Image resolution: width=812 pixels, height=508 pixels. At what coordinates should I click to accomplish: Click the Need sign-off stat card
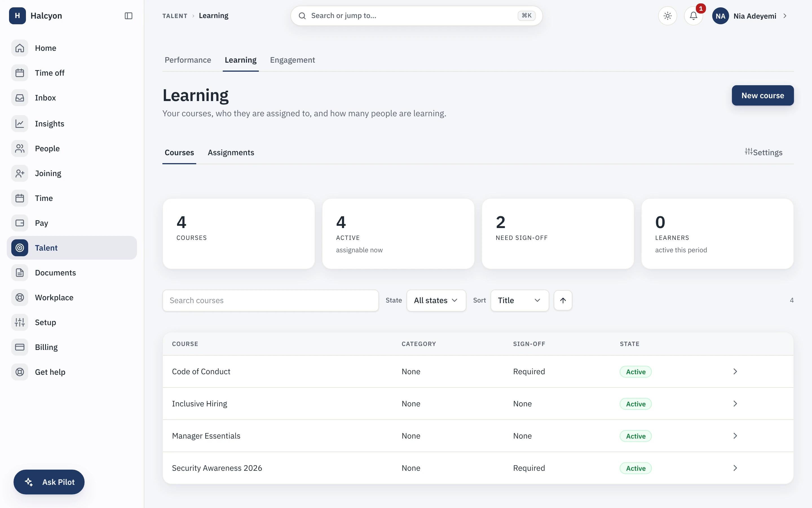[x=558, y=234]
